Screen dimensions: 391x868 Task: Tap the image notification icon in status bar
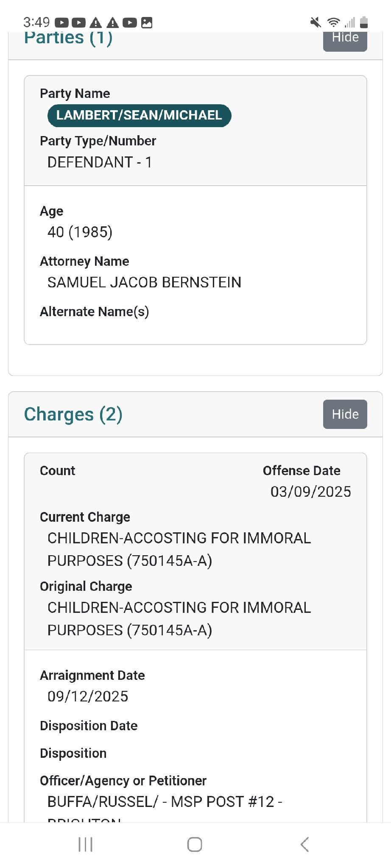click(147, 22)
